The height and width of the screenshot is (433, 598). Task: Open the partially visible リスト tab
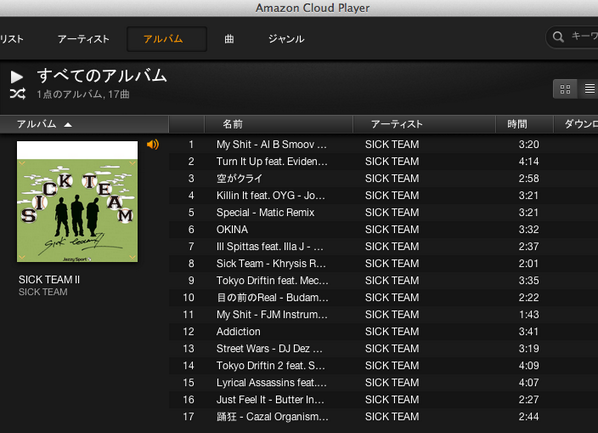(x=12, y=39)
